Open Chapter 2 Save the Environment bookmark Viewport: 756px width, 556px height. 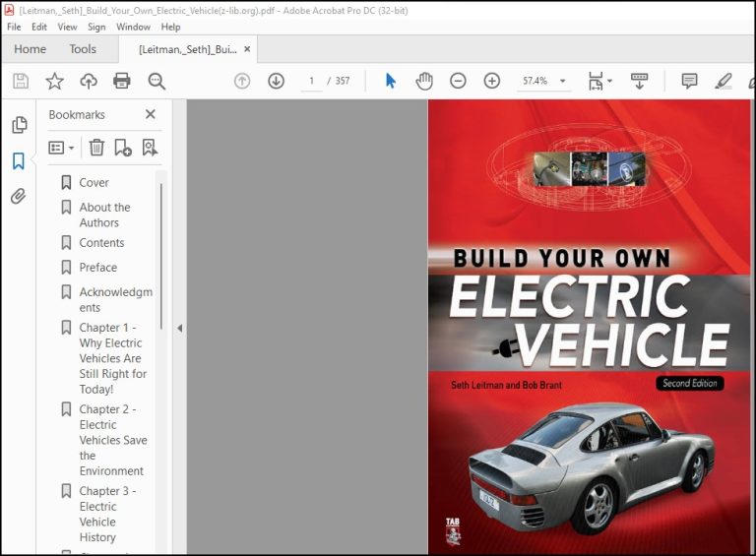tap(113, 440)
